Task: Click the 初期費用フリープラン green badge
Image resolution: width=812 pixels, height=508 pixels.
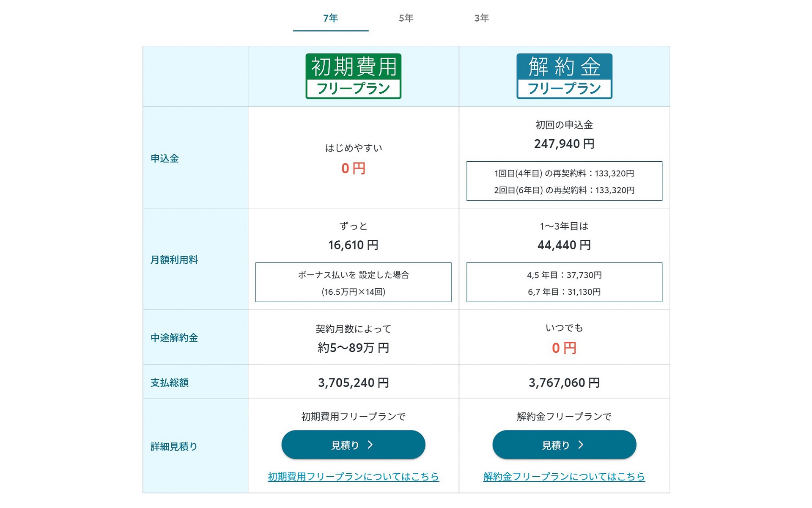Action: point(353,75)
